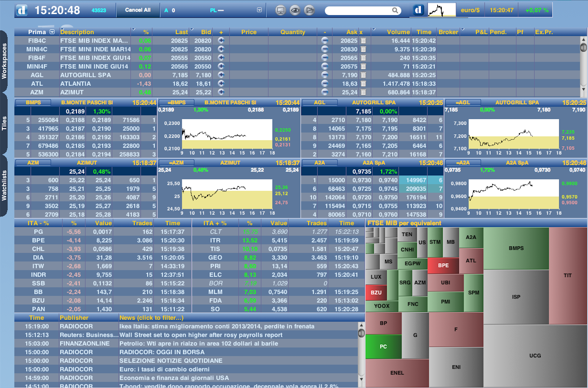
Task: Click the sell minus icon for FIB4F
Action: click(325, 57)
